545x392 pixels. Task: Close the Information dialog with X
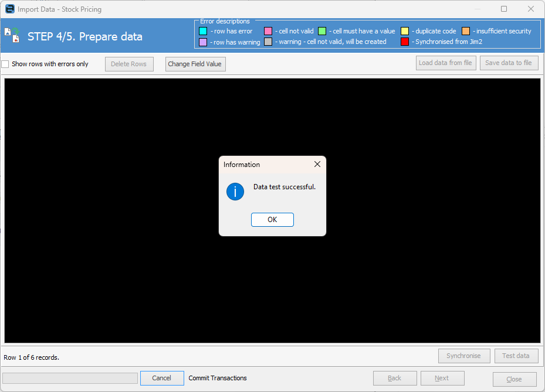tap(317, 164)
